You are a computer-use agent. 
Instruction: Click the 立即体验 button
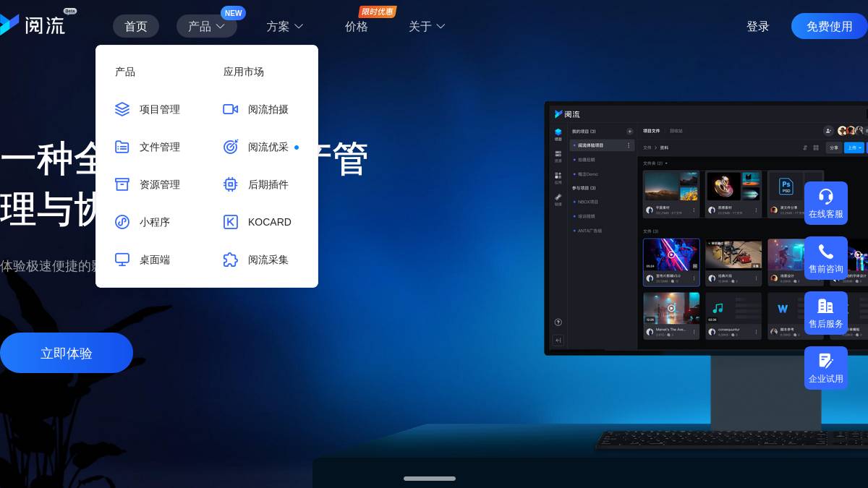tap(67, 353)
